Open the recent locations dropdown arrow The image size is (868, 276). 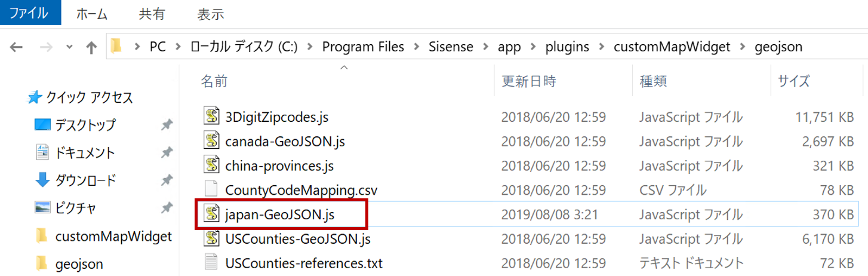[69, 47]
